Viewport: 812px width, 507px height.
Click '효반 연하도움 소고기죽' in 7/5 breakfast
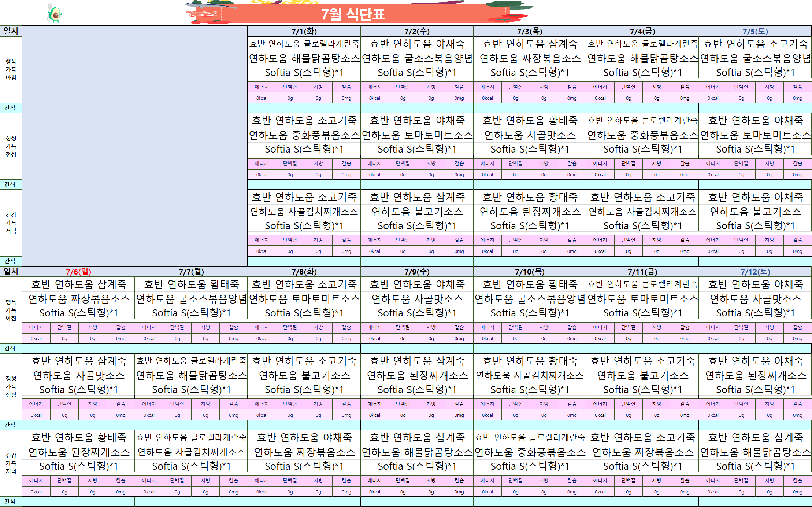coord(755,44)
